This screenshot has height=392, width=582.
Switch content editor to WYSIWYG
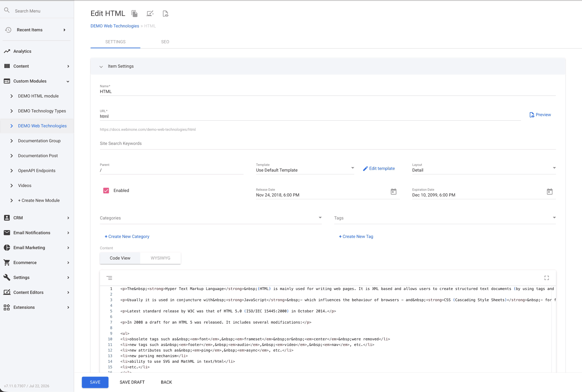point(161,258)
